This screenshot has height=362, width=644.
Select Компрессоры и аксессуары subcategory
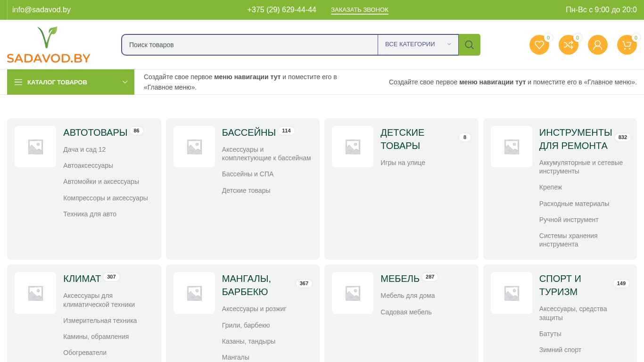[x=106, y=198]
